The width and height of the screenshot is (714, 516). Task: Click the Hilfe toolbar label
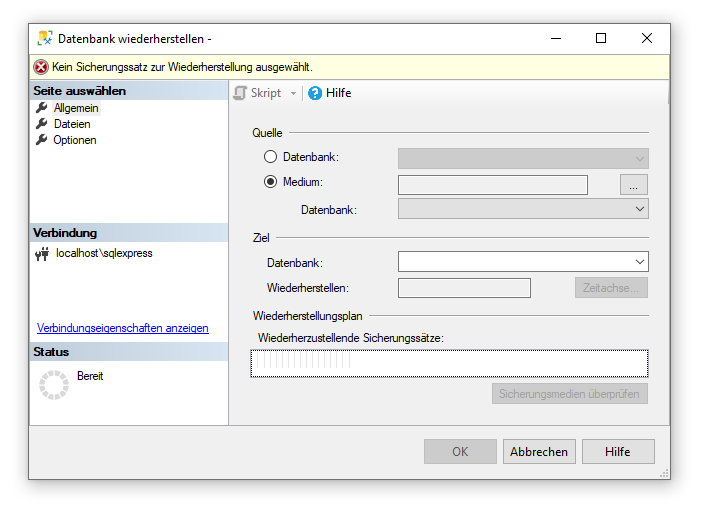338,93
